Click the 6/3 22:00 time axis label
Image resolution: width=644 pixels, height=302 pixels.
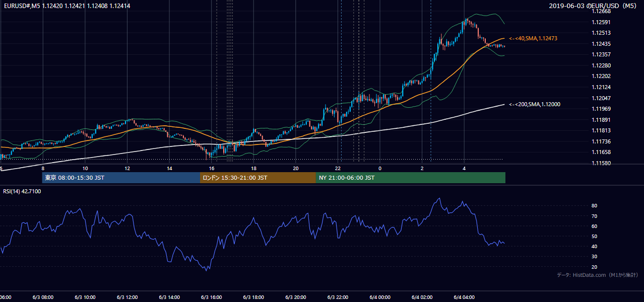338,297
